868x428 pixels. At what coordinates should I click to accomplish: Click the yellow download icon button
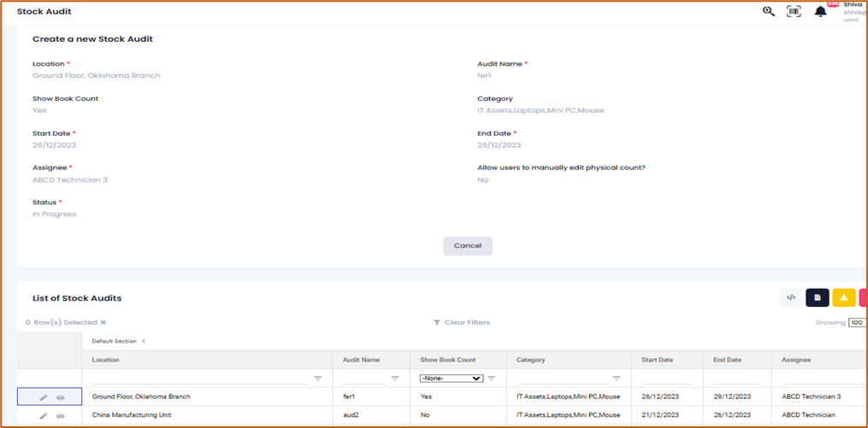843,297
